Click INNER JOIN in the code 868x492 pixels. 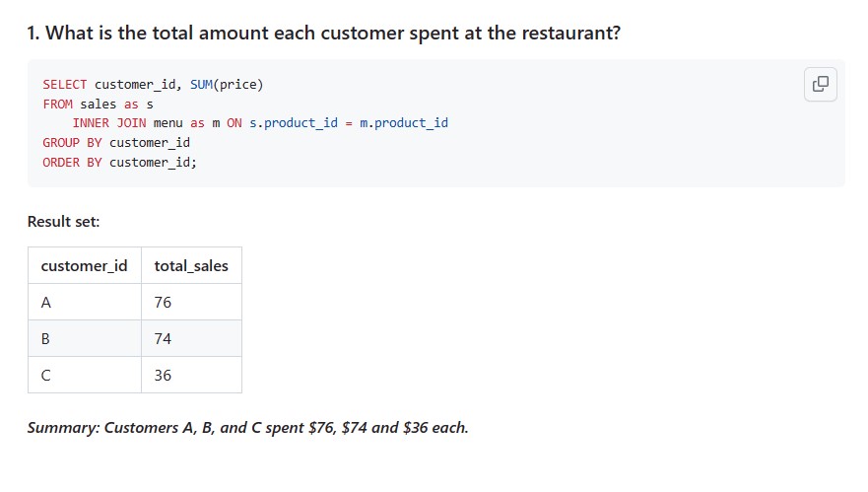click(x=109, y=123)
